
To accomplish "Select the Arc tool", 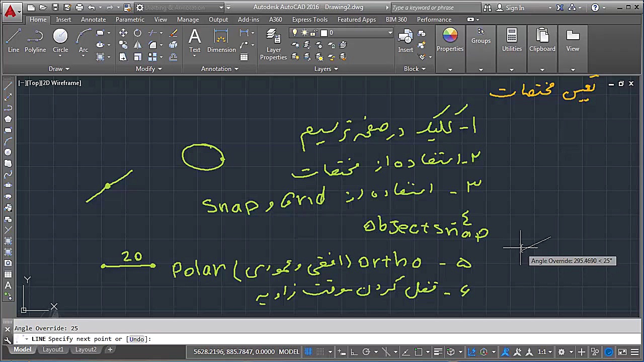I will tap(84, 40).
